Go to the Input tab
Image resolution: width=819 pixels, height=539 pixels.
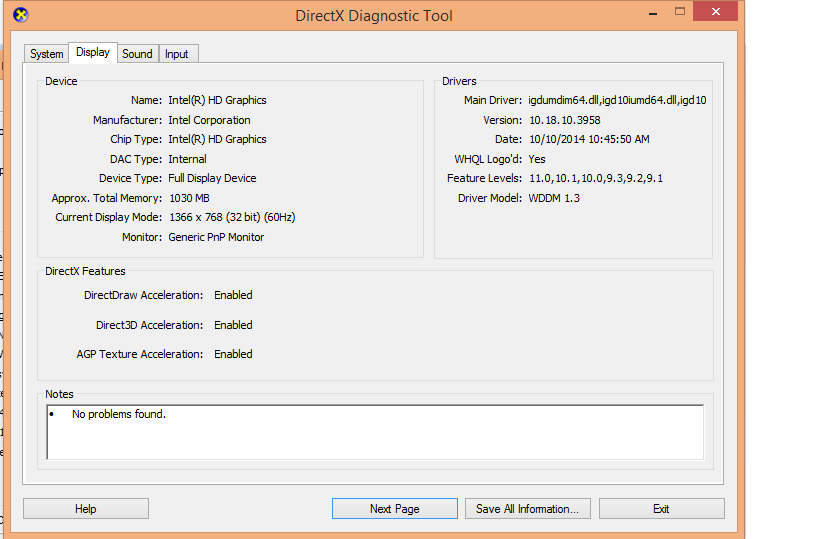coord(177,54)
